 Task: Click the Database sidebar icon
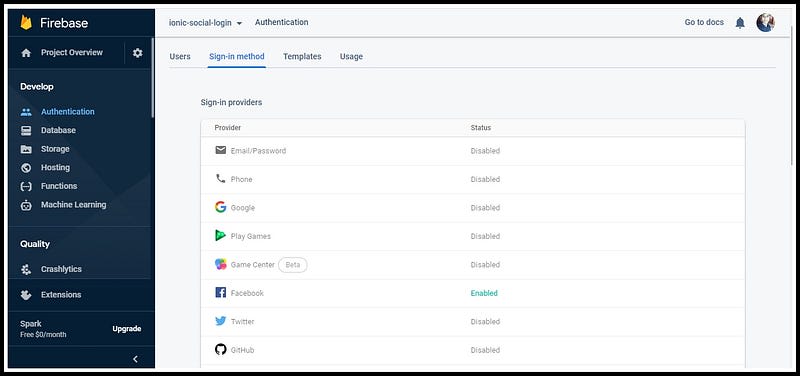(x=26, y=131)
